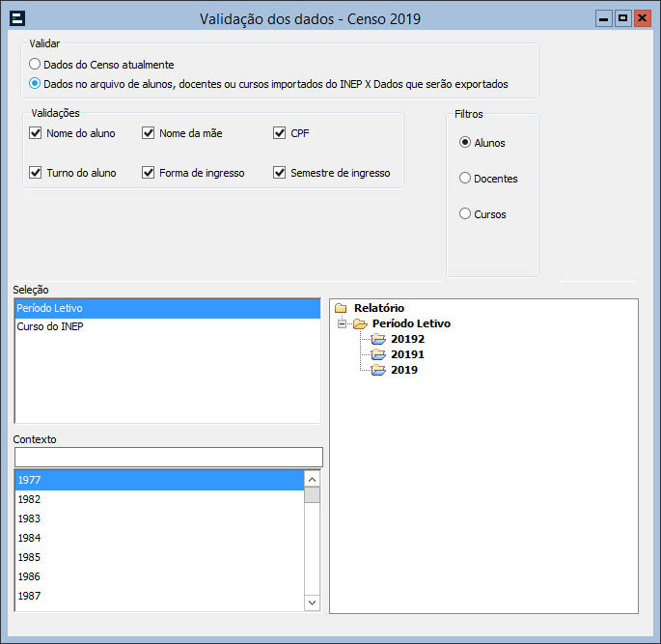Click Contexto list scroll up arrow
Viewport: 661px width, 644px height.
coord(312,479)
